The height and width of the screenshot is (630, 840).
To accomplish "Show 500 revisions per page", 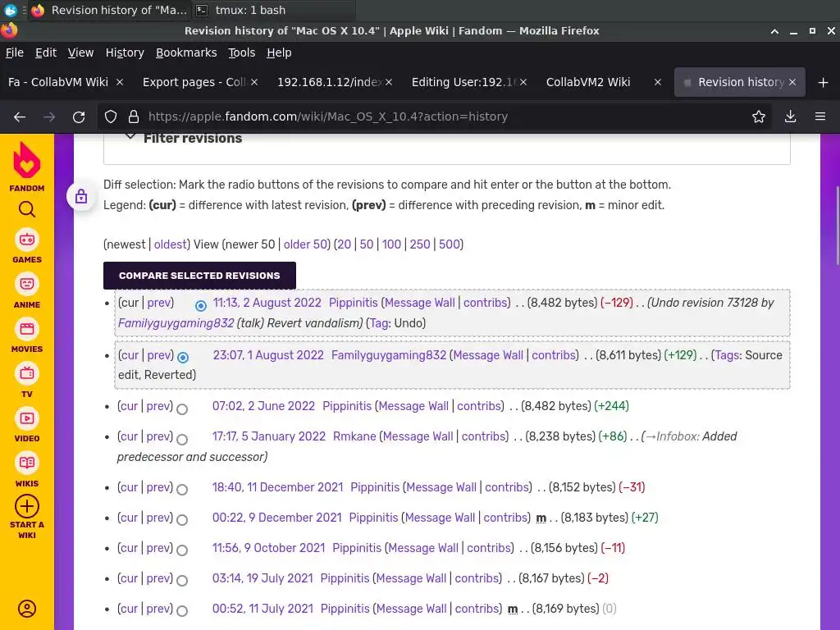I will click(x=450, y=244).
